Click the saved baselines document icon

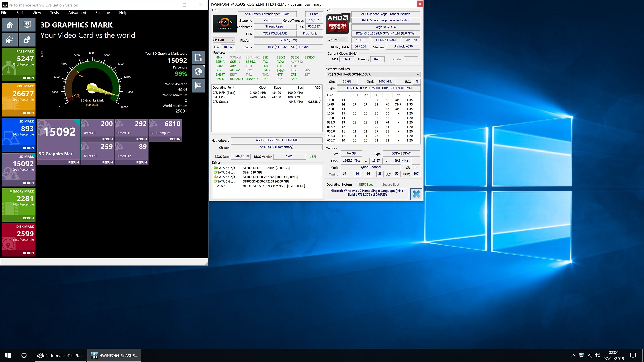198,58
